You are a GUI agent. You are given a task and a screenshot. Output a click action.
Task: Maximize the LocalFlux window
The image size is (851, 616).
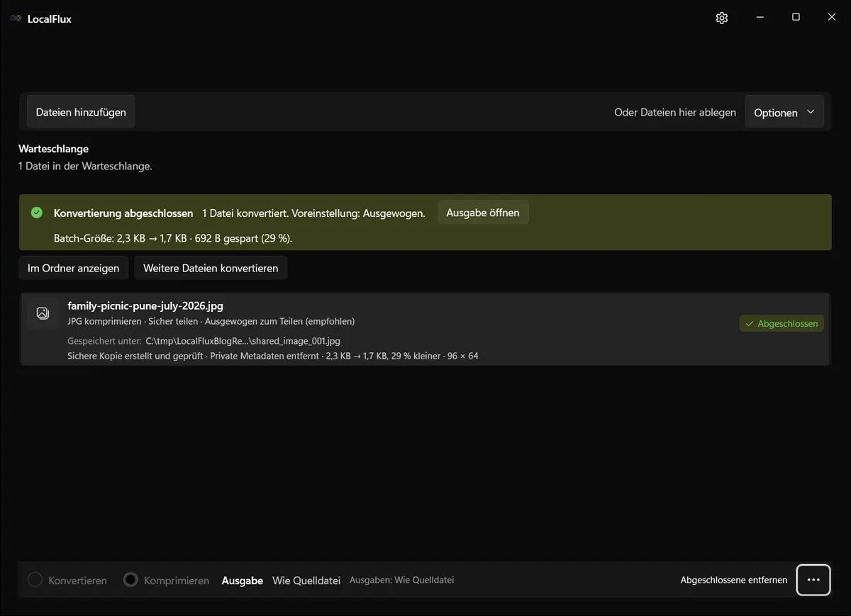coord(796,18)
